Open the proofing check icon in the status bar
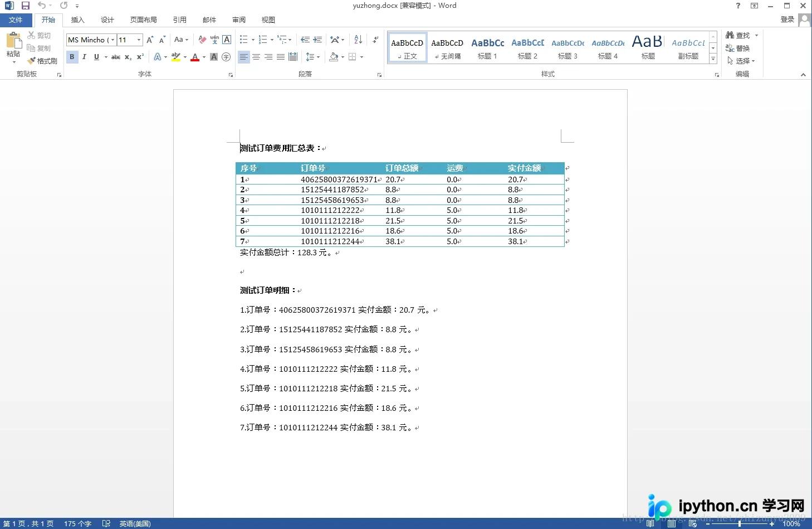The image size is (812, 529). tap(106, 524)
